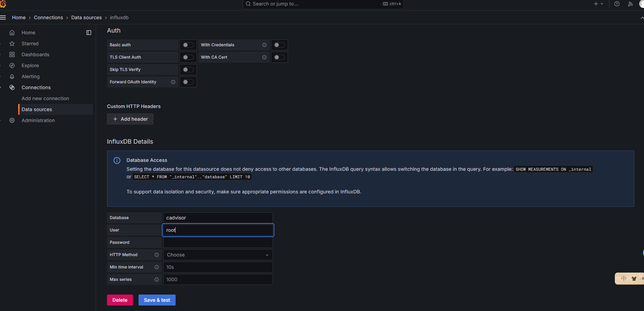
Task: Enable the With Credentials switch
Action: (279, 45)
